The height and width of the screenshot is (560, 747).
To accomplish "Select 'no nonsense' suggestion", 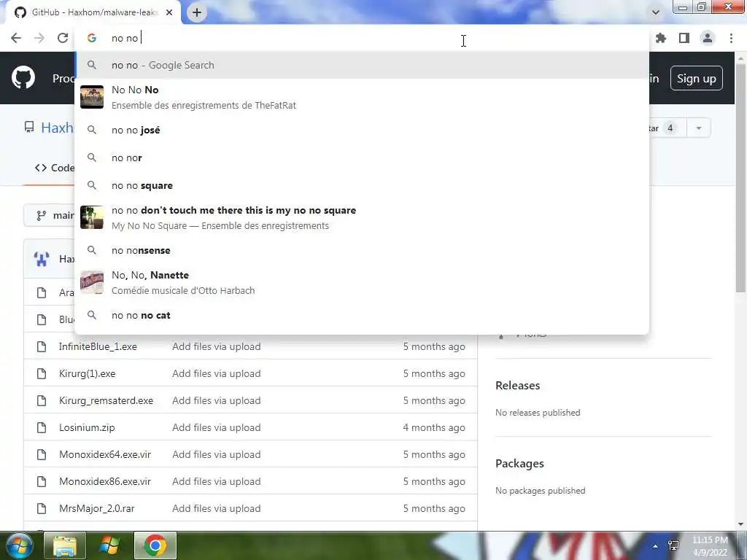I will tap(362, 251).
